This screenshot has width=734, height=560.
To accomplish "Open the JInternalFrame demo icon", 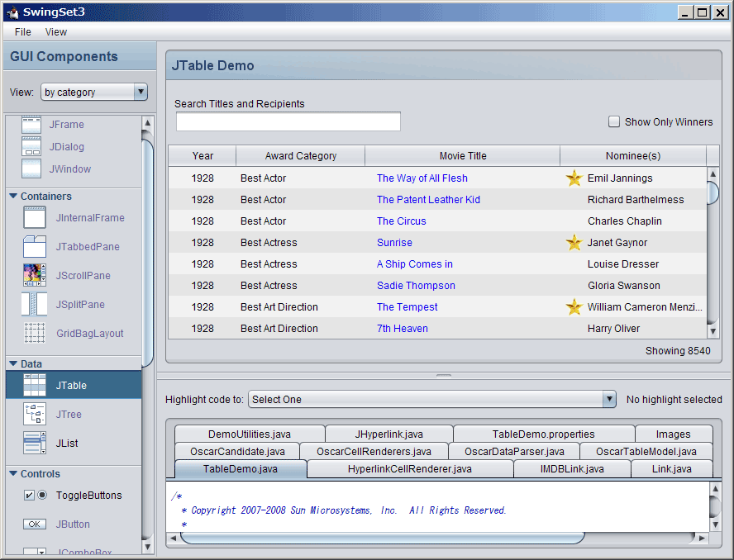I will pos(35,217).
